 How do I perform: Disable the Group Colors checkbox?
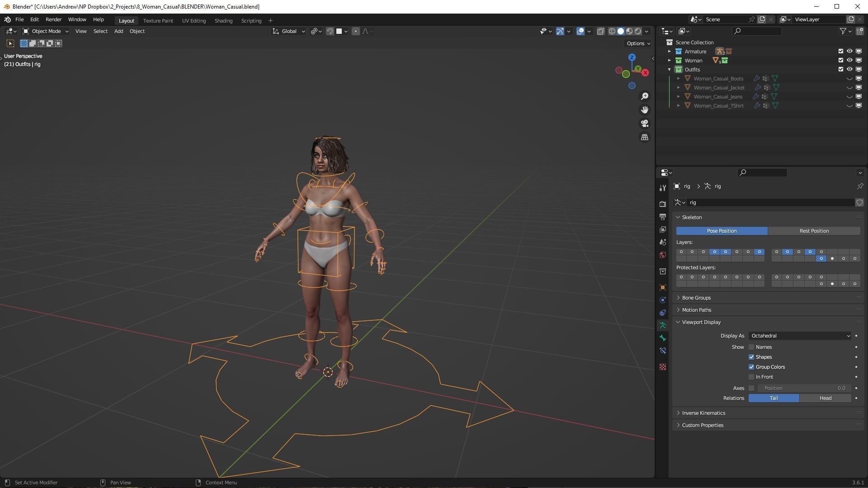(751, 367)
